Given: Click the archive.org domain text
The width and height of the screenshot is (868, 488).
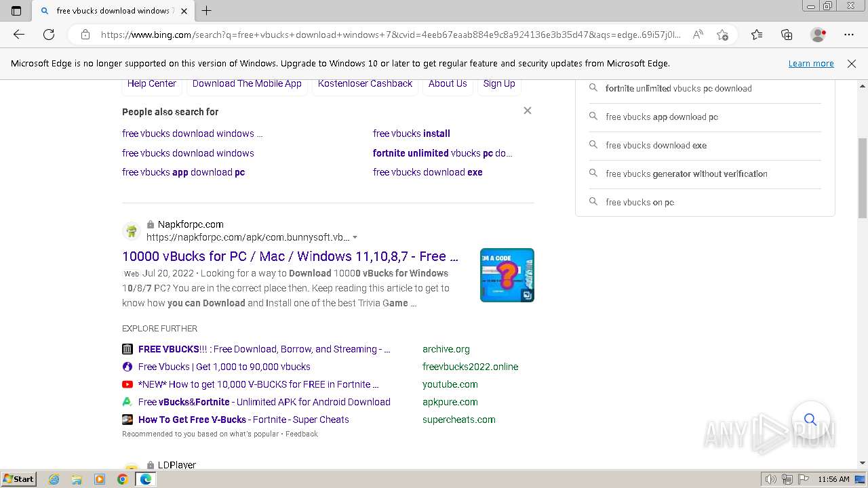Looking at the screenshot, I should tap(446, 349).
